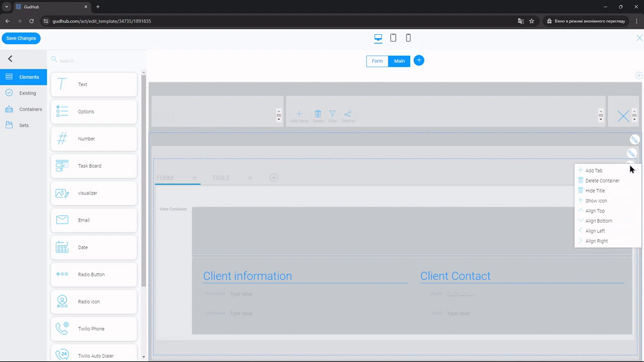Switch to the TABLE tab
644x362 pixels.
221,178
